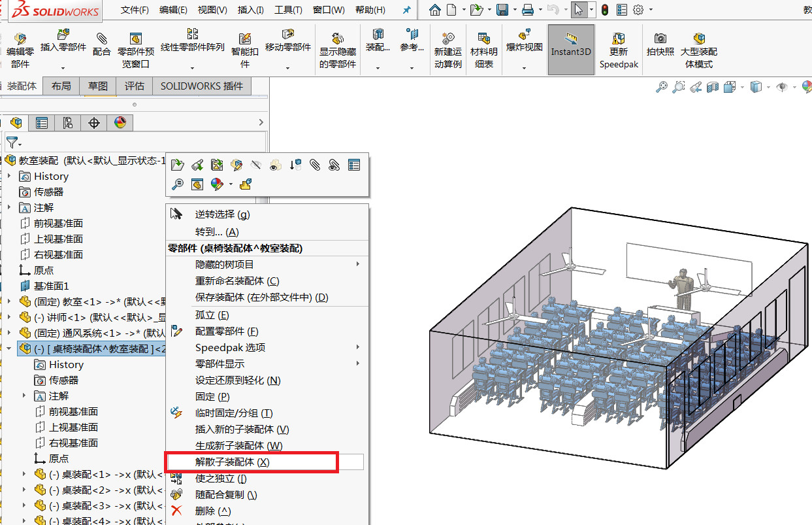
Task: Expand 桌装配<1> tree node
Action: (24, 474)
